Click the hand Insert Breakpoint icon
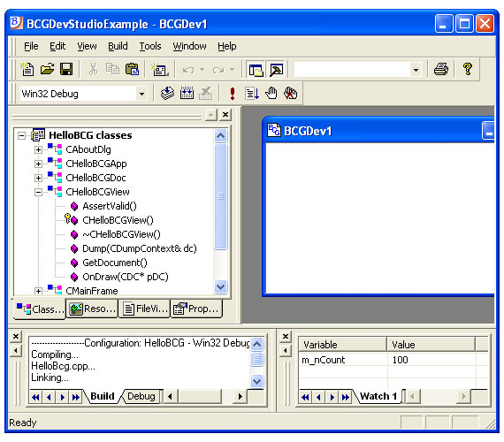This screenshot has width=504, height=442. pos(271,93)
